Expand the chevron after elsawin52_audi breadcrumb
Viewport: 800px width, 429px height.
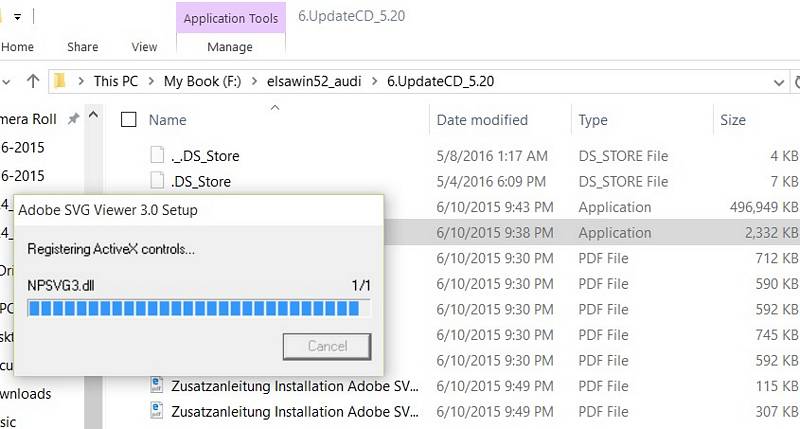(x=376, y=80)
